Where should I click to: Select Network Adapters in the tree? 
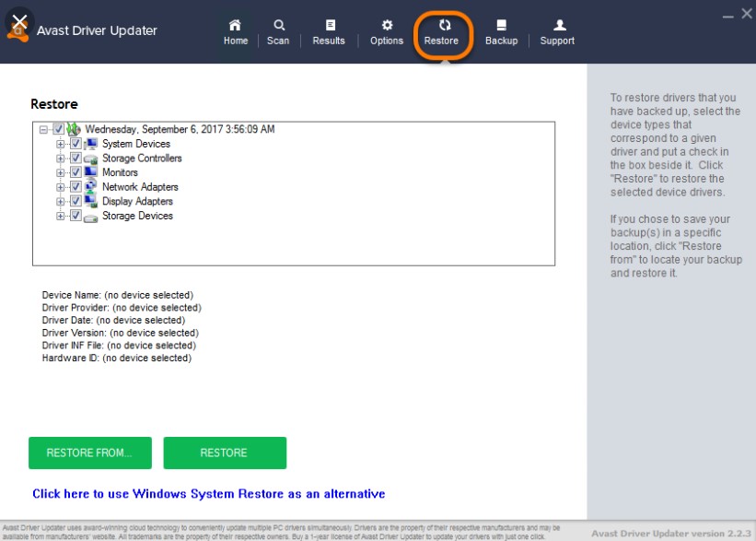140,187
